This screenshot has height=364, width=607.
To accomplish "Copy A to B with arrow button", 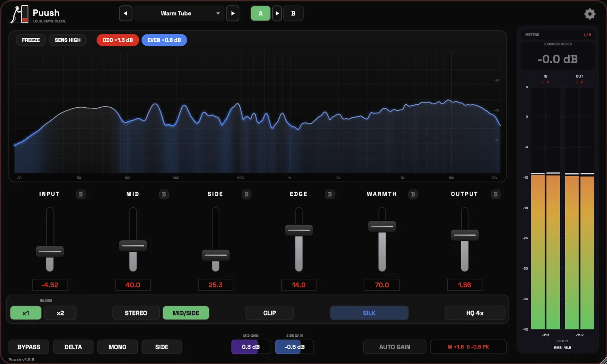I will pos(277,13).
